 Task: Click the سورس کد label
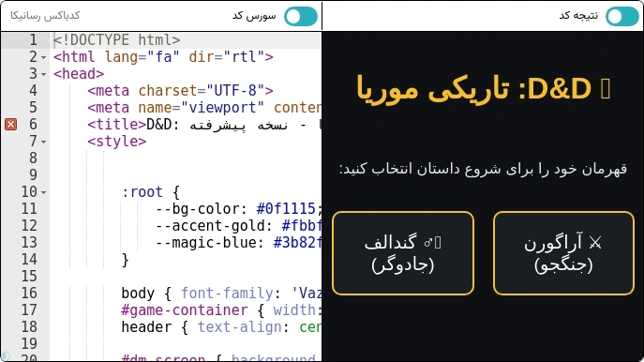(x=254, y=16)
